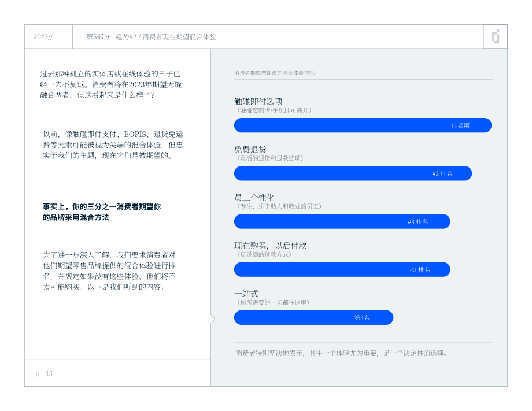Click the '触碰即付选项' heading
The width and height of the screenshot is (532, 411).
pos(258,101)
